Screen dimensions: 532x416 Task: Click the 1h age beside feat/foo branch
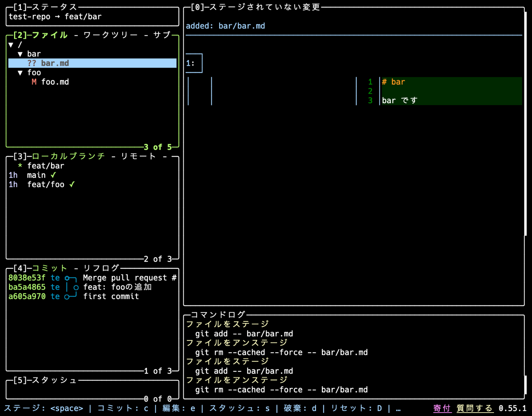tap(13, 184)
